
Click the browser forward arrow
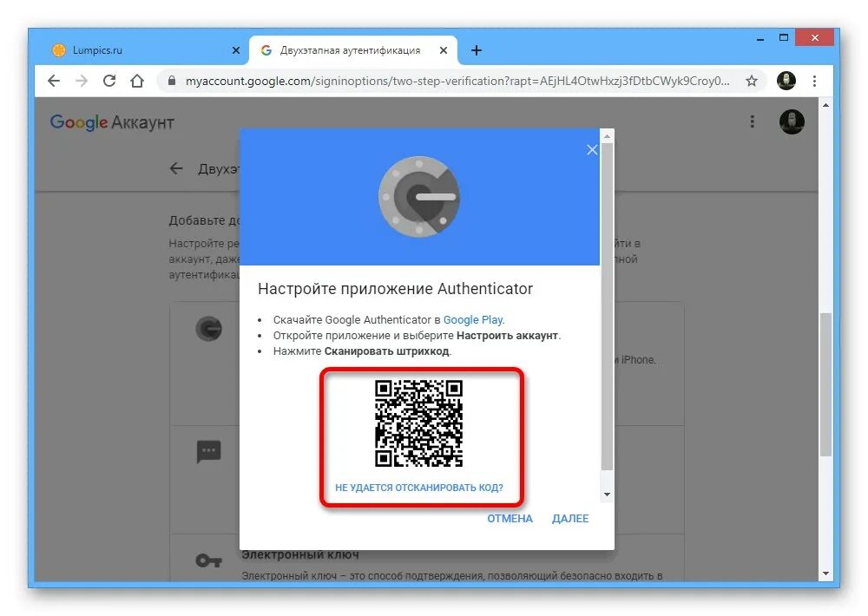[82, 81]
